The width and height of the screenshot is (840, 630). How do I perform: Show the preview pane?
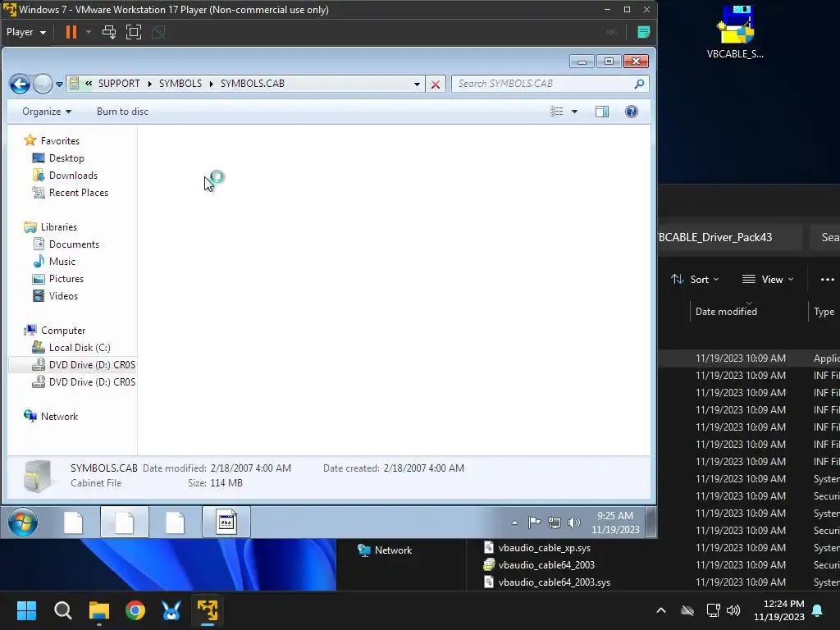pyautogui.click(x=601, y=112)
